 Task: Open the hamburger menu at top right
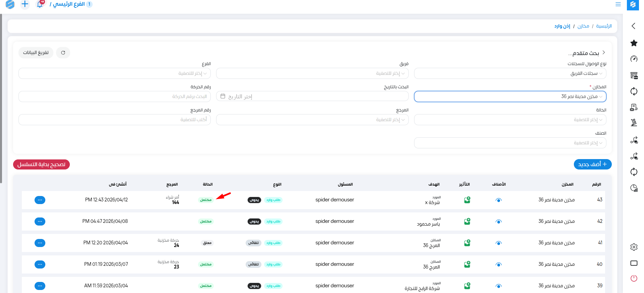click(618, 4)
